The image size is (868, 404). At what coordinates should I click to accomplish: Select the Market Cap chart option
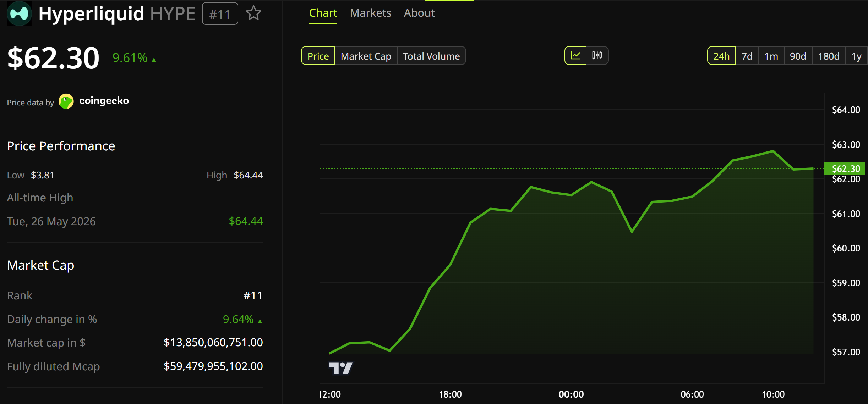pyautogui.click(x=366, y=56)
